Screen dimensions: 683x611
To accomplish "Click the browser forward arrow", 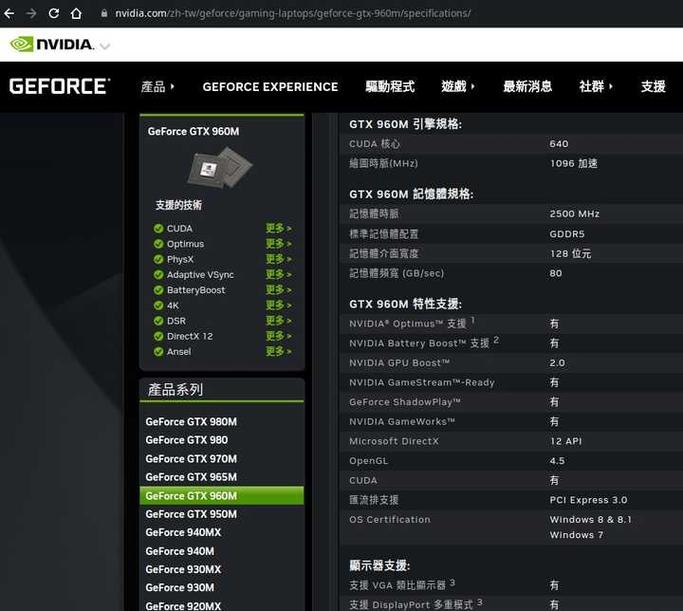I will (x=31, y=14).
